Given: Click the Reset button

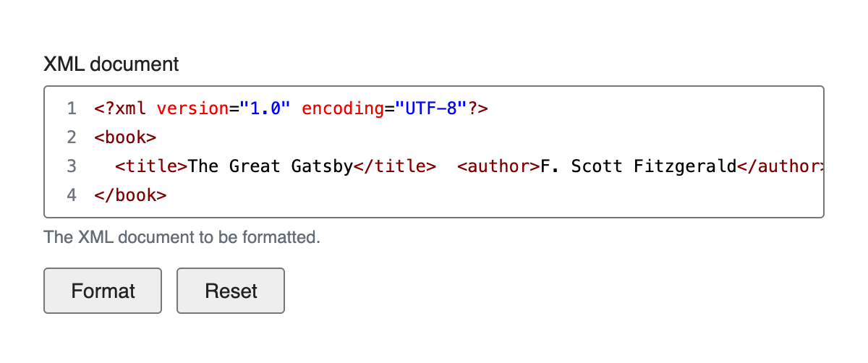Looking at the screenshot, I should tap(231, 291).
